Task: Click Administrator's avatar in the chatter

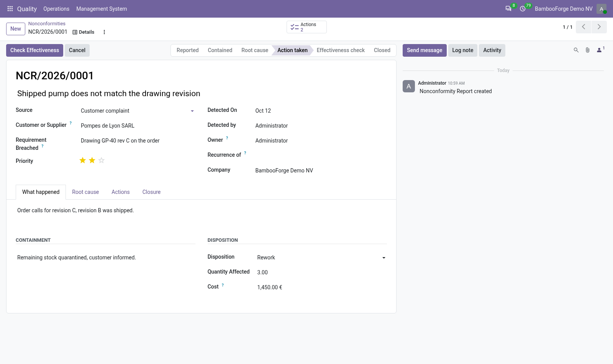Action: tap(409, 86)
